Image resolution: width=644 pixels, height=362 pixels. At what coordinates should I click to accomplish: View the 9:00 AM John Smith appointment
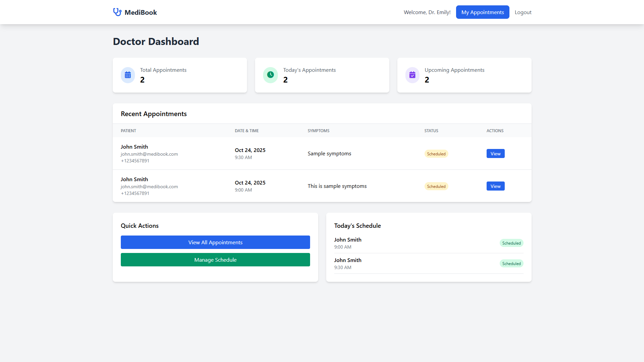click(x=495, y=186)
